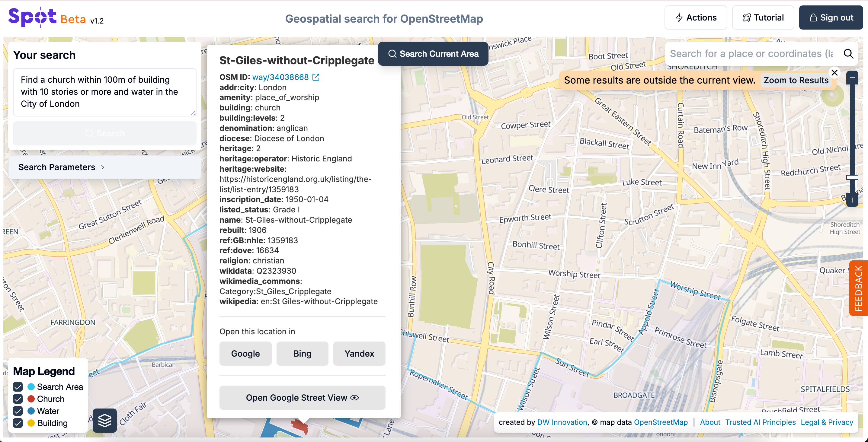Image resolution: width=868 pixels, height=442 pixels.
Task: Click the zoom in plus icon
Action: tap(852, 200)
